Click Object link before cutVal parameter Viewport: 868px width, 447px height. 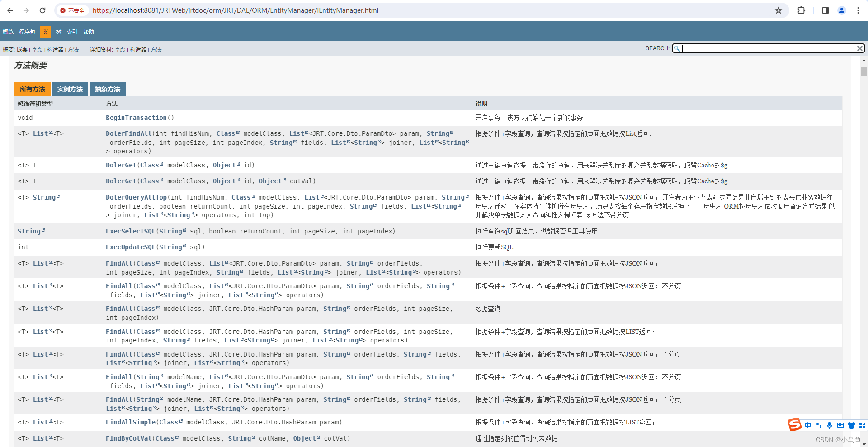(272, 181)
